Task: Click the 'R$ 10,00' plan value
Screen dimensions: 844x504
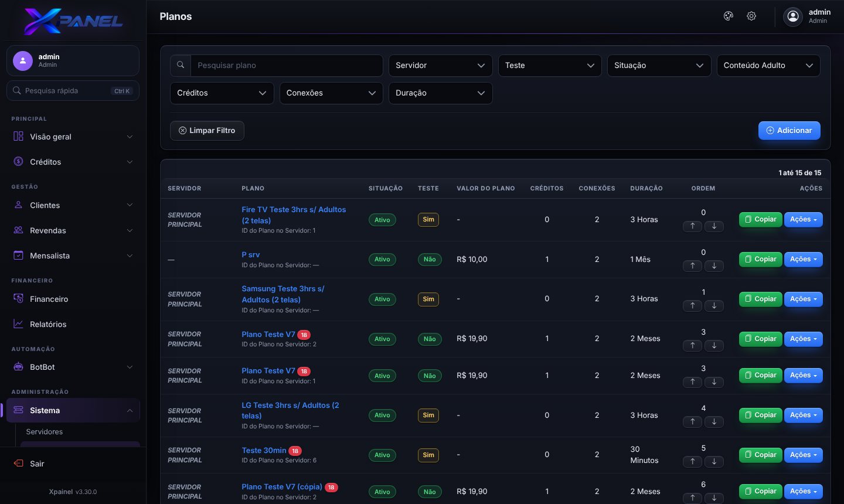Action: coord(472,259)
